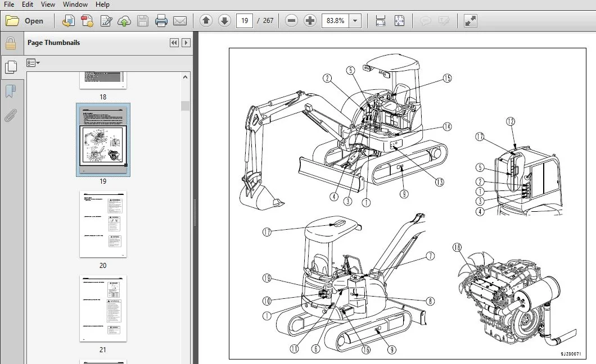Click the create PDF from file icon
596x364 pixels.
coord(69,21)
